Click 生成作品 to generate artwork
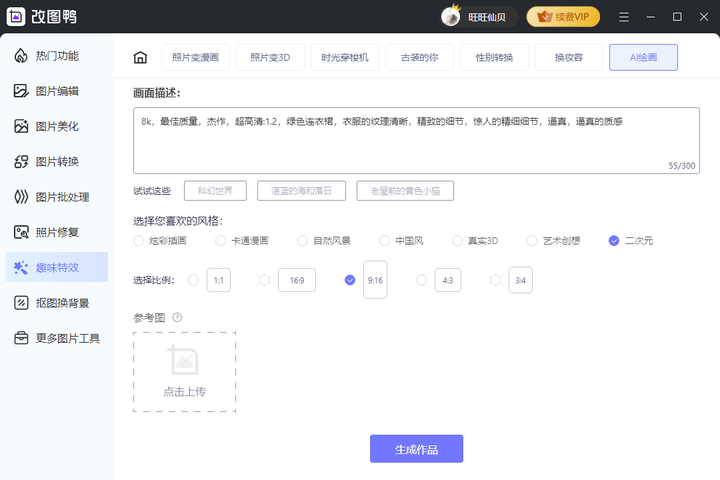720x480 pixels. tap(416, 449)
